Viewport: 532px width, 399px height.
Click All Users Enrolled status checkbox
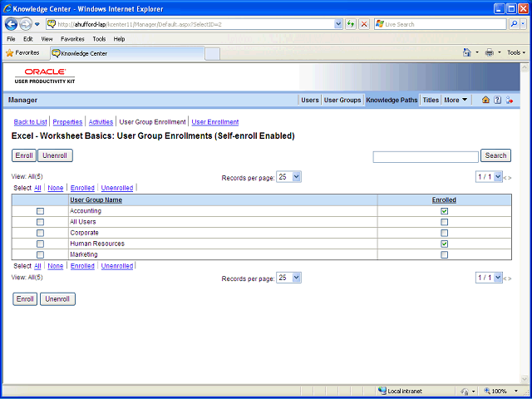click(444, 222)
